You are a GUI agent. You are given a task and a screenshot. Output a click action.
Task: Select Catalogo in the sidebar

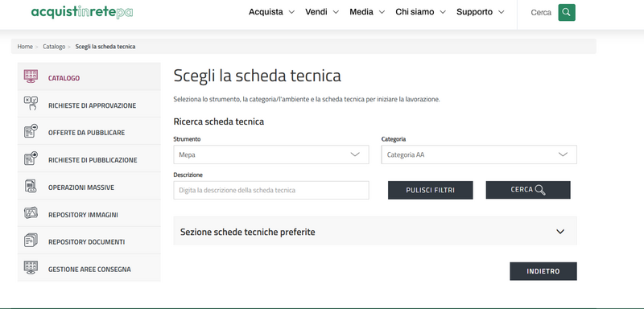tap(89, 76)
